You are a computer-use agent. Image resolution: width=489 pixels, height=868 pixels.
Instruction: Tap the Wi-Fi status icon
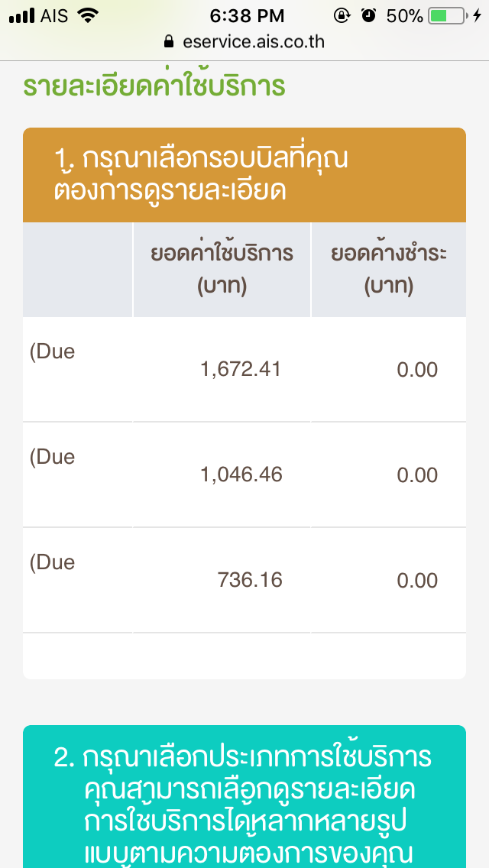coord(89,15)
